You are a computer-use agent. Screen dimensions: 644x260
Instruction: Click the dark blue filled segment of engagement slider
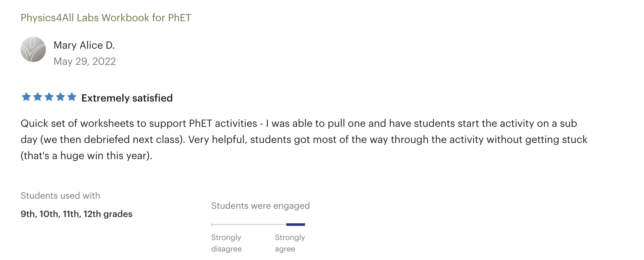tap(296, 225)
